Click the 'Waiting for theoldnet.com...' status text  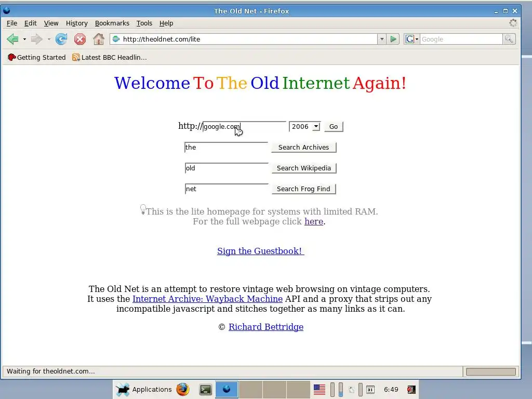pos(51,371)
